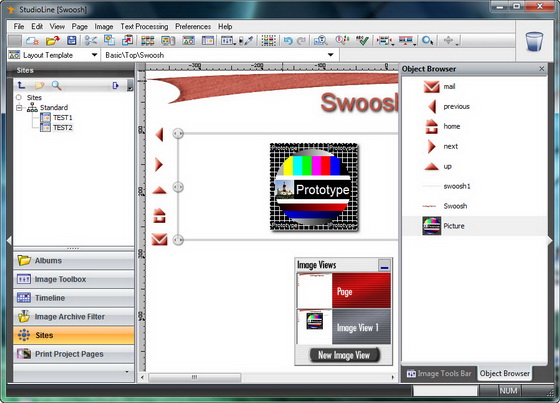Click the previous left-arrow on canvas
Viewport: 560px width, 403px height.
159,135
